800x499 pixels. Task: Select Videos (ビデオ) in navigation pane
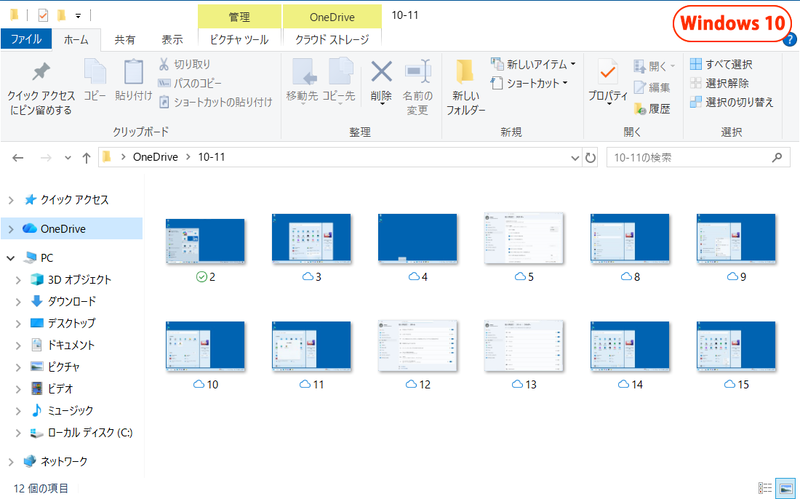point(60,389)
